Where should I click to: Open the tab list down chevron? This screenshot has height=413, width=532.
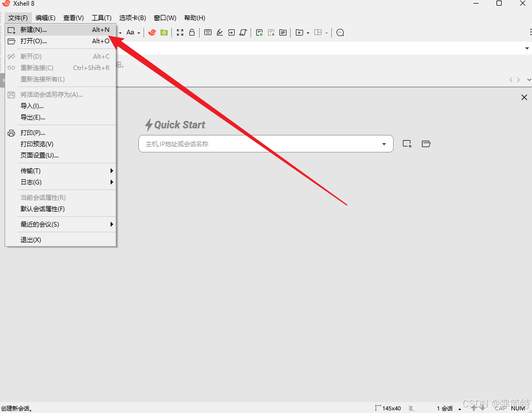(x=529, y=80)
